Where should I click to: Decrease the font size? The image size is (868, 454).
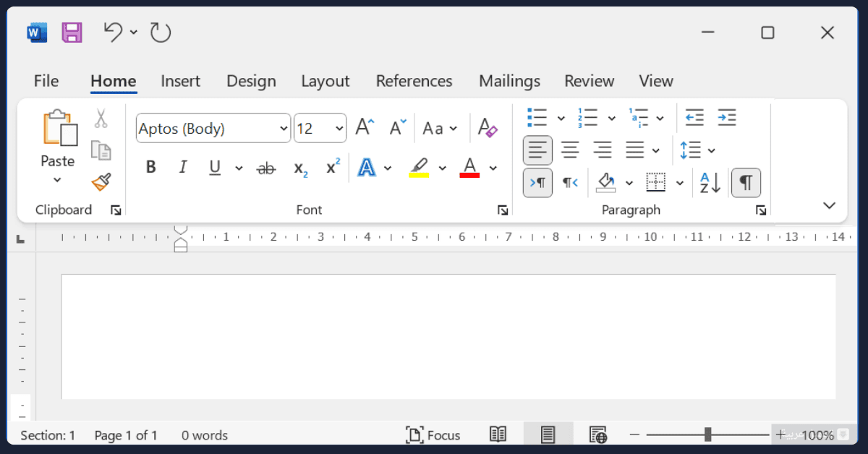point(398,128)
